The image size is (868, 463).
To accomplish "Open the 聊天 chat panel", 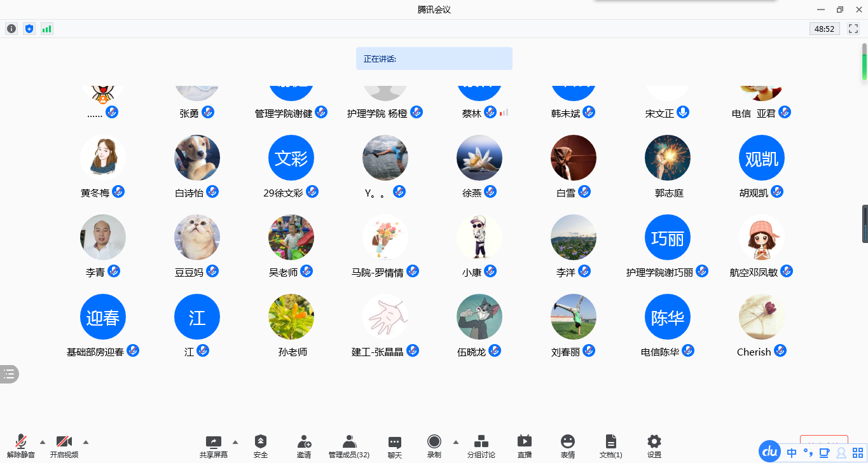I will pyautogui.click(x=394, y=446).
